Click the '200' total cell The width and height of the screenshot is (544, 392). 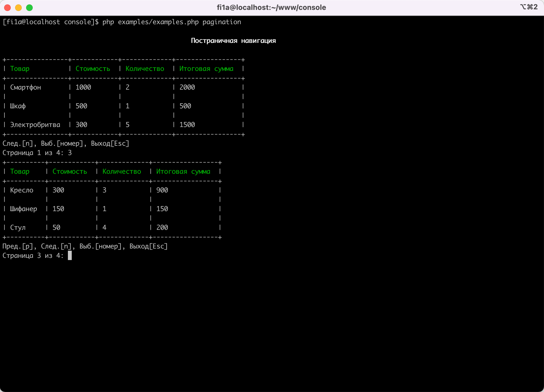click(162, 228)
